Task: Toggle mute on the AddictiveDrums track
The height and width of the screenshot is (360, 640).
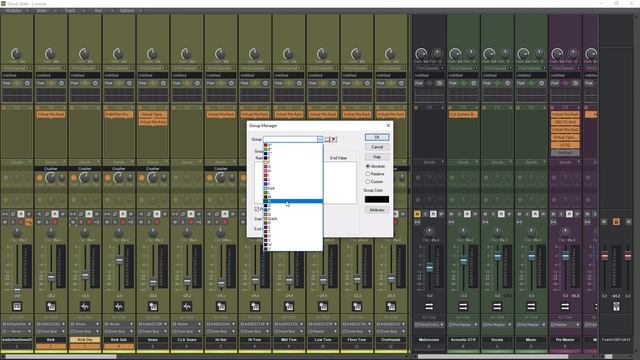Action: [6, 222]
